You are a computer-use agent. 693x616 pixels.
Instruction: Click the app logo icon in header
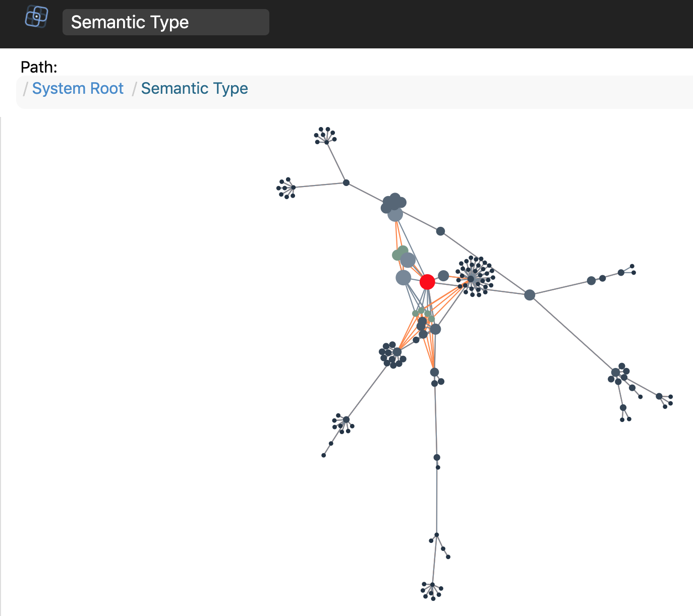(x=36, y=17)
